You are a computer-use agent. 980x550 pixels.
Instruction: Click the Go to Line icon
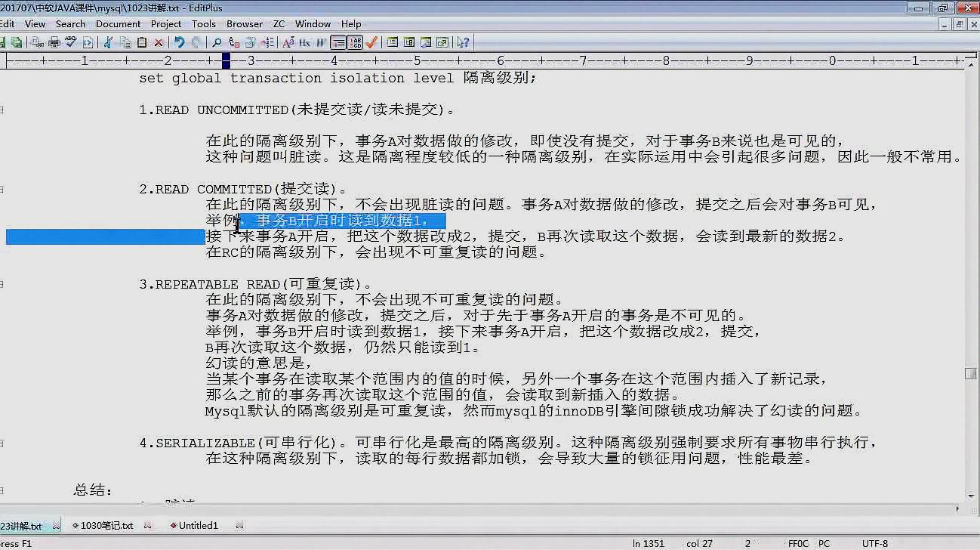(x=267, y=43)
